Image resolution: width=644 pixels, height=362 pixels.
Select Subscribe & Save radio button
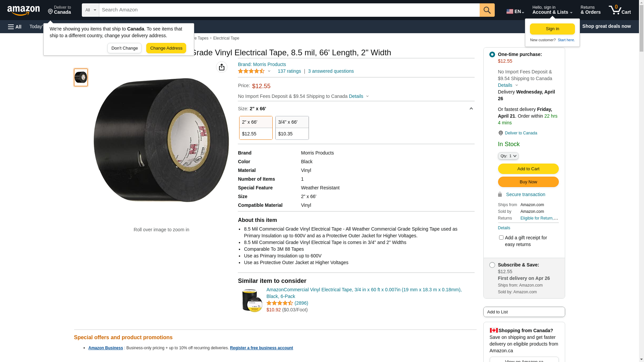pos(492,265)
